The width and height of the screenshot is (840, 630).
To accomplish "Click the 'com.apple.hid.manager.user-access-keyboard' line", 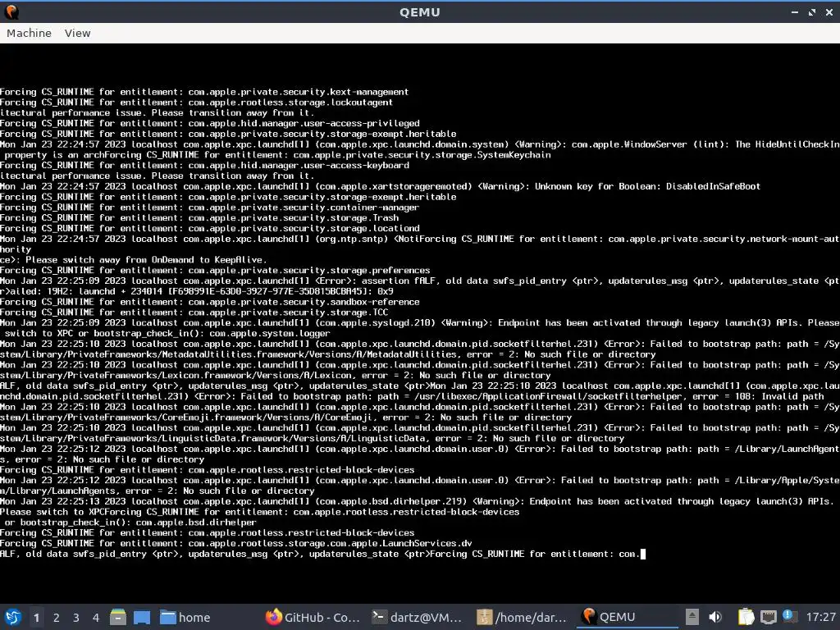I will pos(204,165).
